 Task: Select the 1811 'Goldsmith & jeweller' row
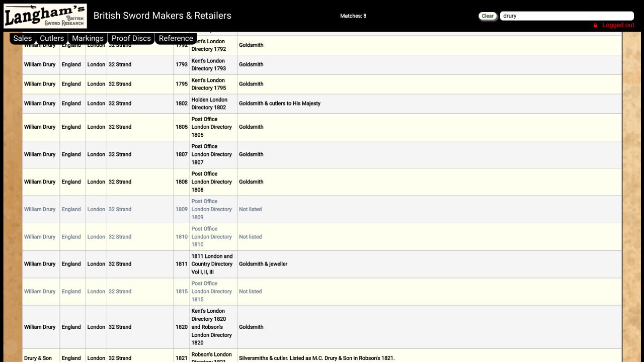[263, 264]
